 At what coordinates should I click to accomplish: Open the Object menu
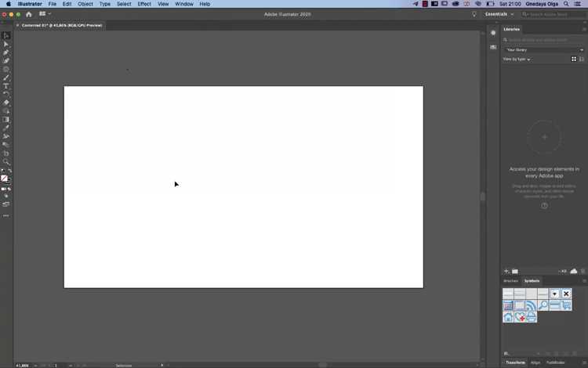coord(85,4)
